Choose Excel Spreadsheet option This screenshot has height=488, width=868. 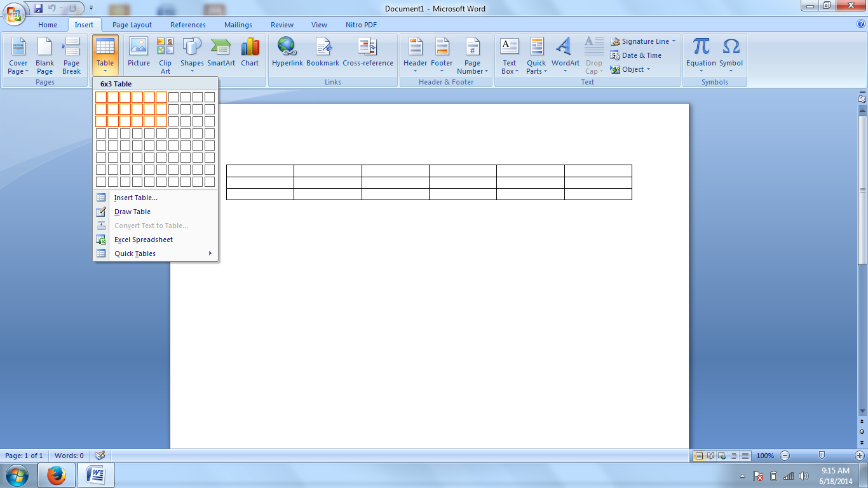pyautogui.click(x=156, y=240)
